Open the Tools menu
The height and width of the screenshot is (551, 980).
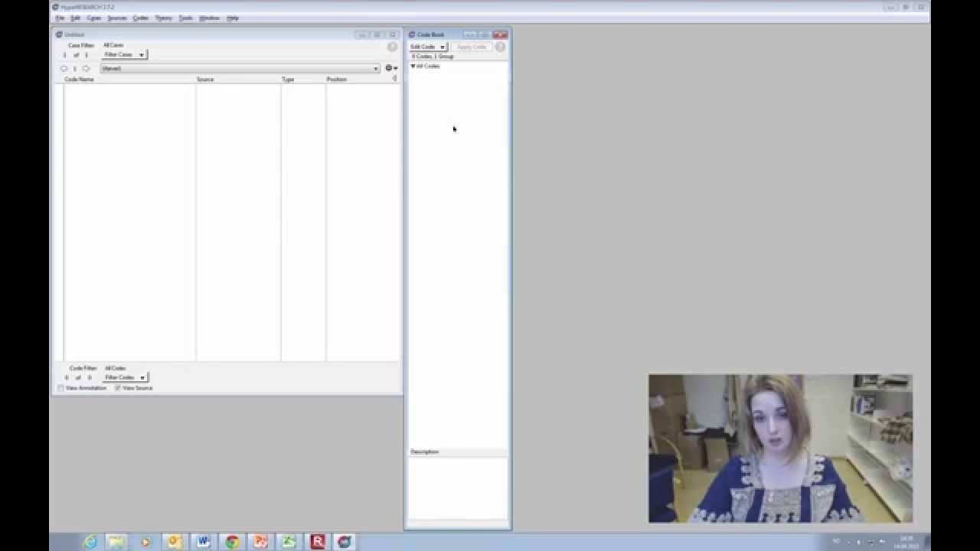186,18
